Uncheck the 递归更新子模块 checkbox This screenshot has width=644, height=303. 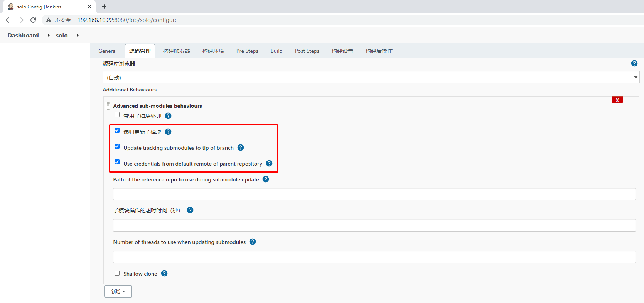pyautogui.click(x=117, y=130)
